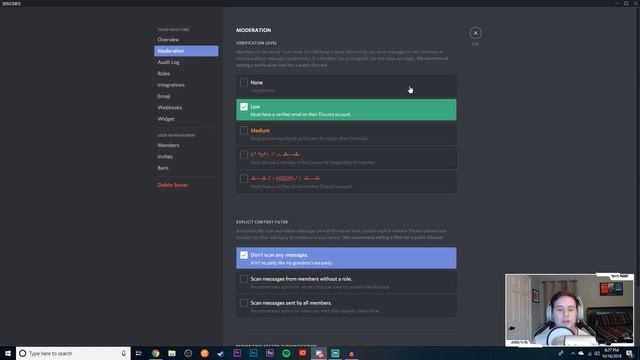The image size is (640, 360).
Task: Open the active Discord taskbar icon
Action: coord(319,353)
